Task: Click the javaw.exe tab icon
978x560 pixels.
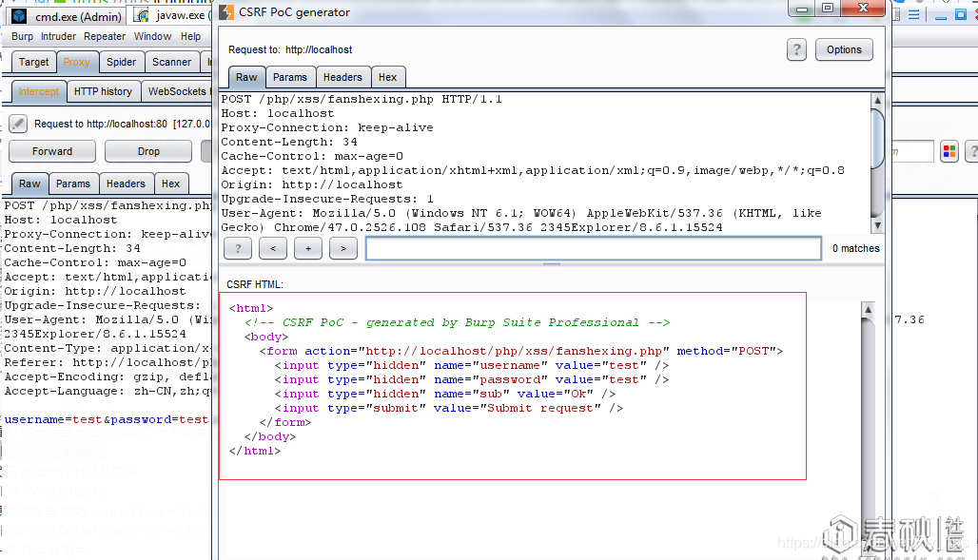Action: pyautogui.click(x=143, y=15)
